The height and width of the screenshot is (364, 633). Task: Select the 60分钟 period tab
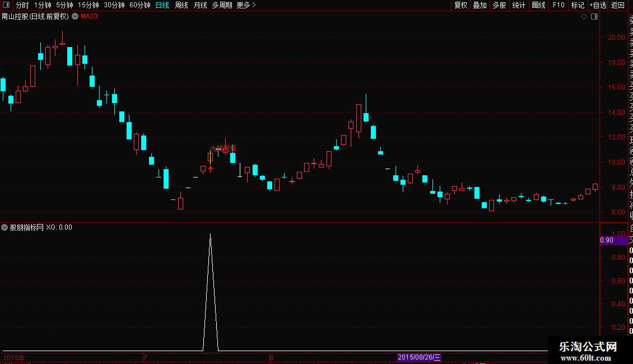[140, 5]
